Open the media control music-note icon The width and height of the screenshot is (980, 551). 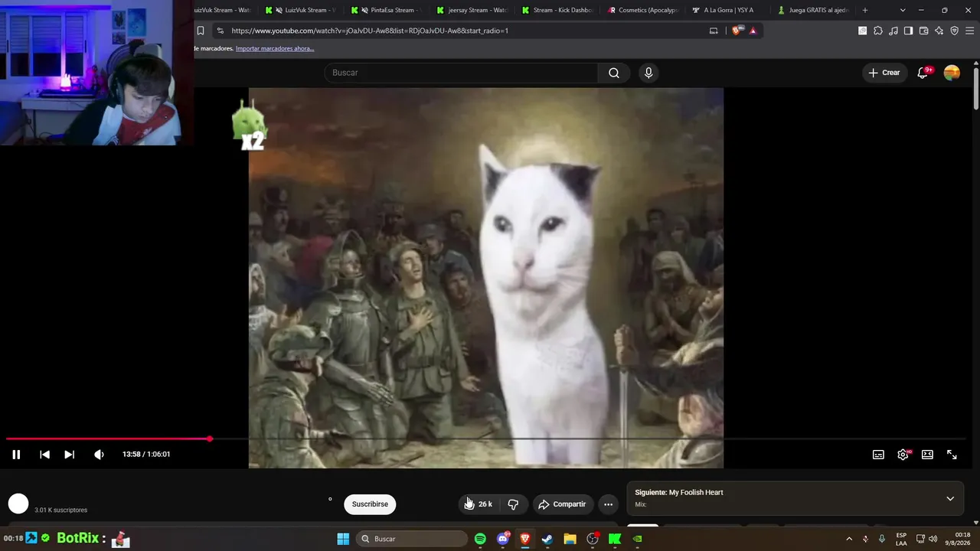tap(893, 31)
